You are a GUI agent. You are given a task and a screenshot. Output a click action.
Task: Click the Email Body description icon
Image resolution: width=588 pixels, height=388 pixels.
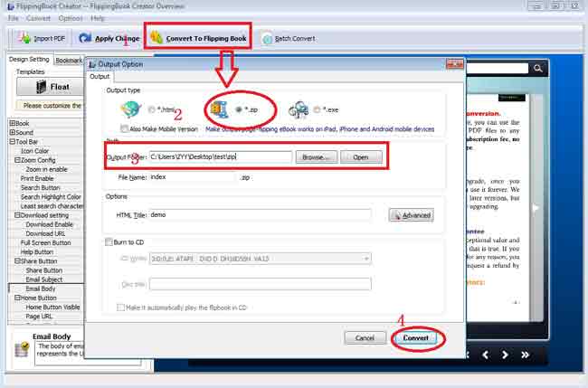pyautogui.click(x=22, y=349)
